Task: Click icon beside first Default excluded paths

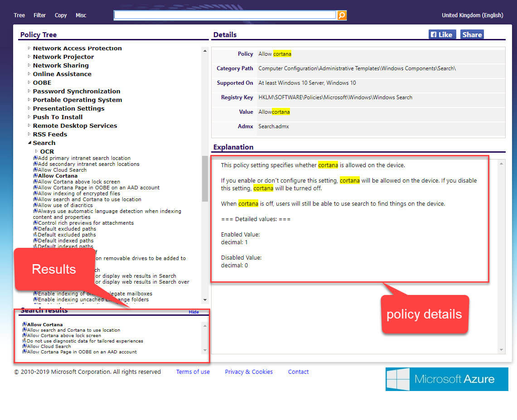Action: click(x=35, y=229)
